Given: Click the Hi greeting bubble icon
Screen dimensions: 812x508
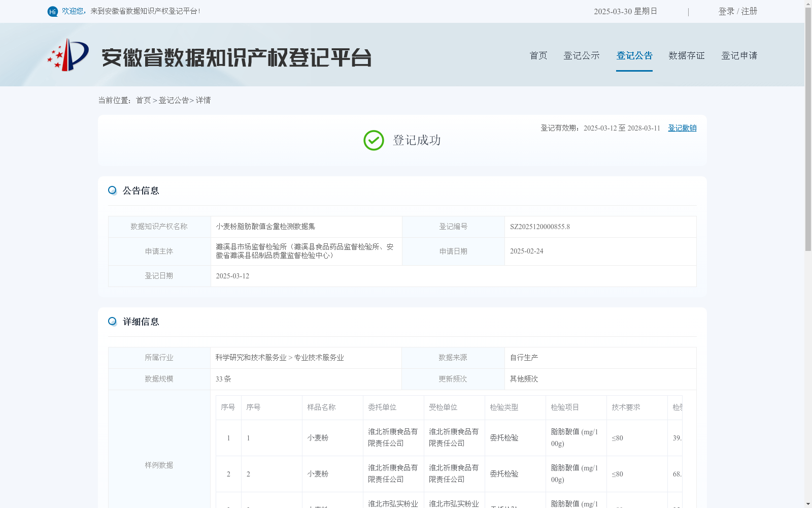Looking at the screenshot, I should [x=53, y=11].
